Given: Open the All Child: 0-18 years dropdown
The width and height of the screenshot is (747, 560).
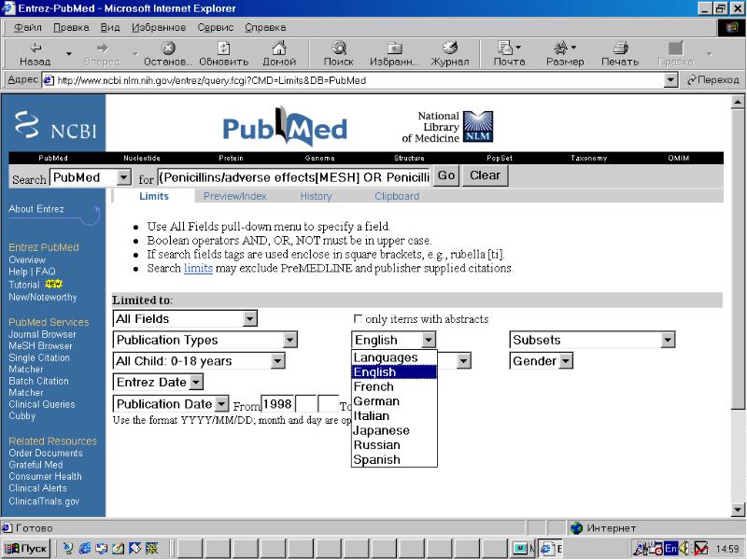Looking at the screenshot, I should [x=199, y=361].
